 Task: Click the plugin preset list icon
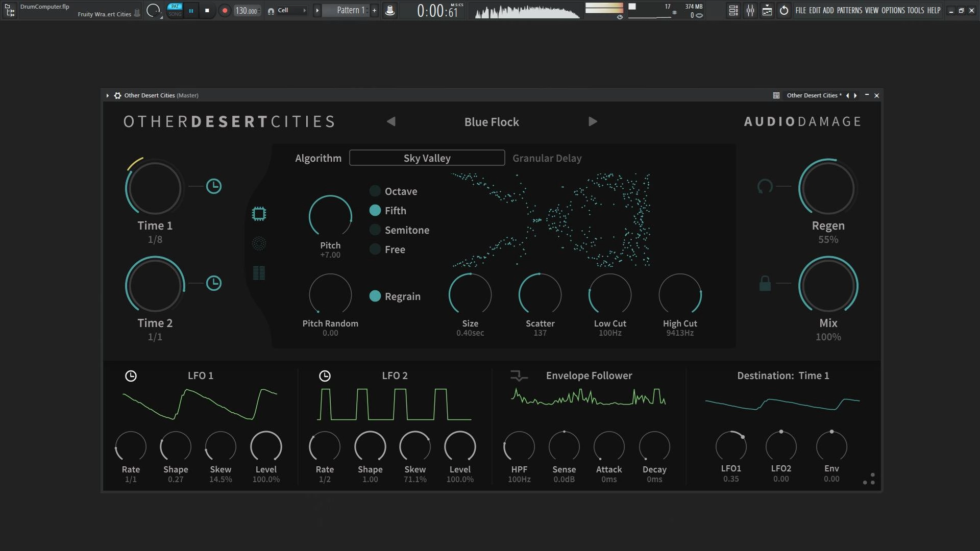pos(776,95)
